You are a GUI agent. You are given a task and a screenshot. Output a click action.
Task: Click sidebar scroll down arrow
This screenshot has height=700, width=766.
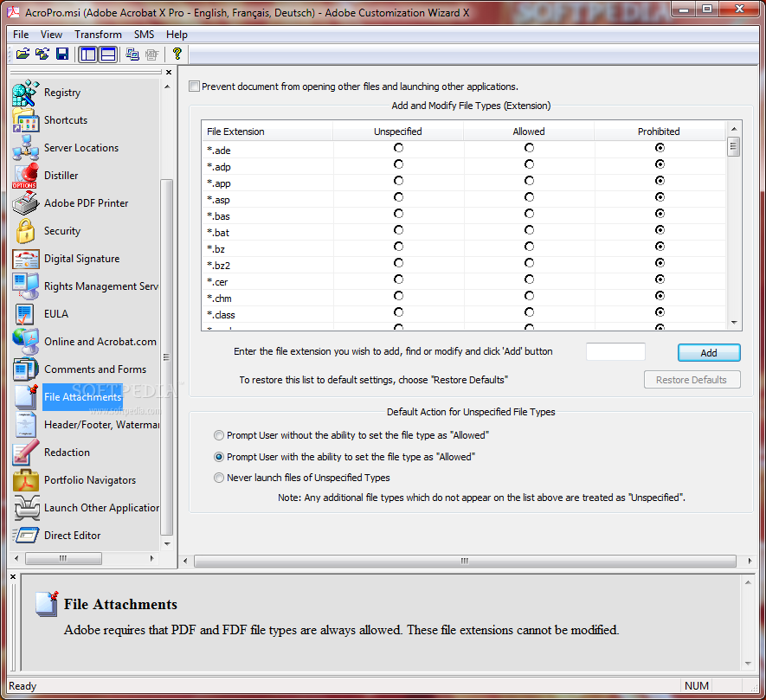tap(167, 544)
